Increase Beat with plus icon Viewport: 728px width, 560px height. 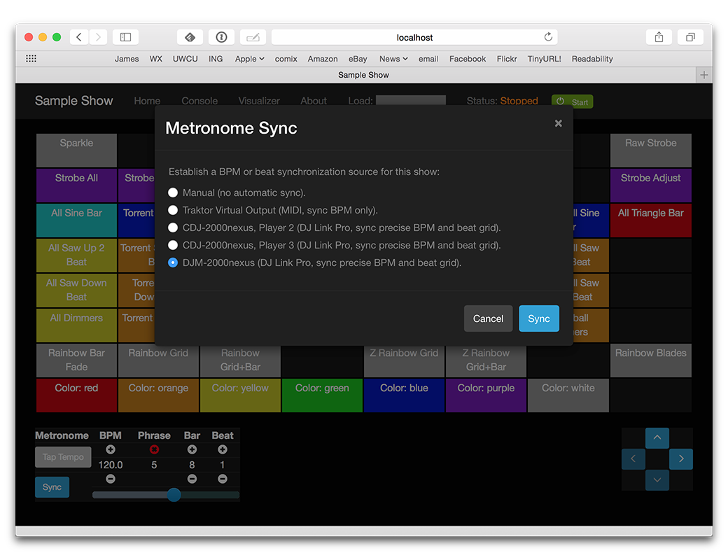[x=223, y=449]
